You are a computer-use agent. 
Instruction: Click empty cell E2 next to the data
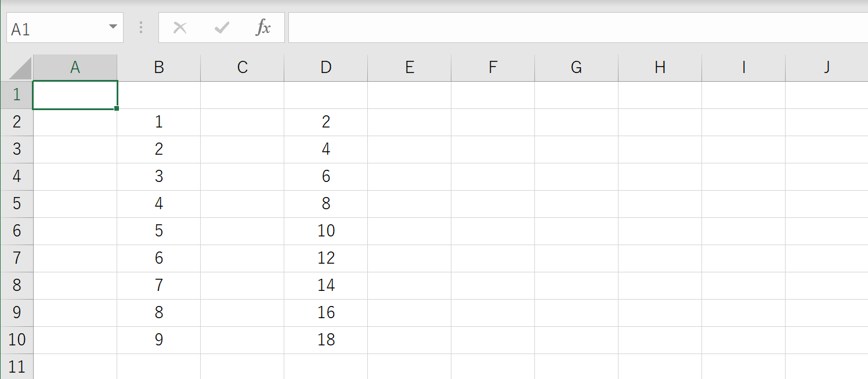click(409, 122)
